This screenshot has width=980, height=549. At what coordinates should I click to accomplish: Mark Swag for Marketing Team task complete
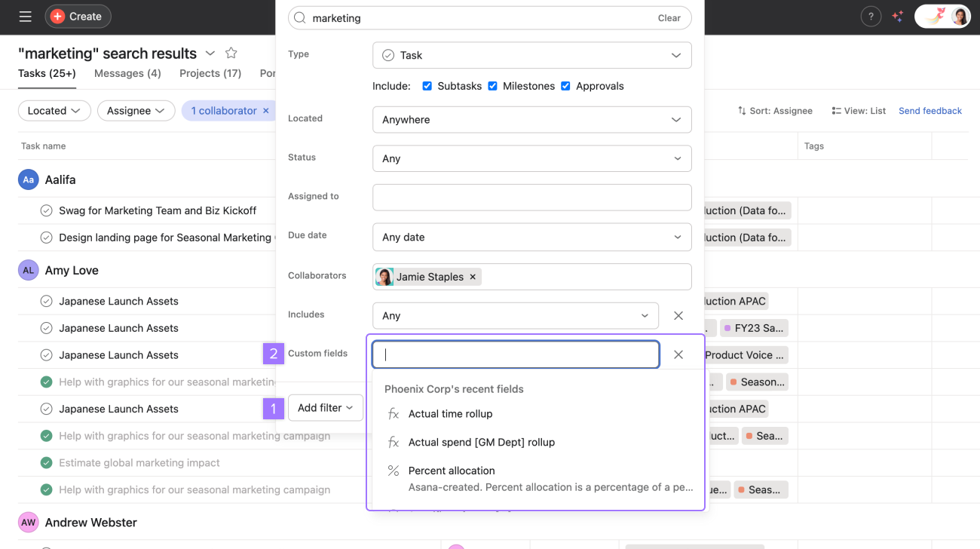pos(46,210)
